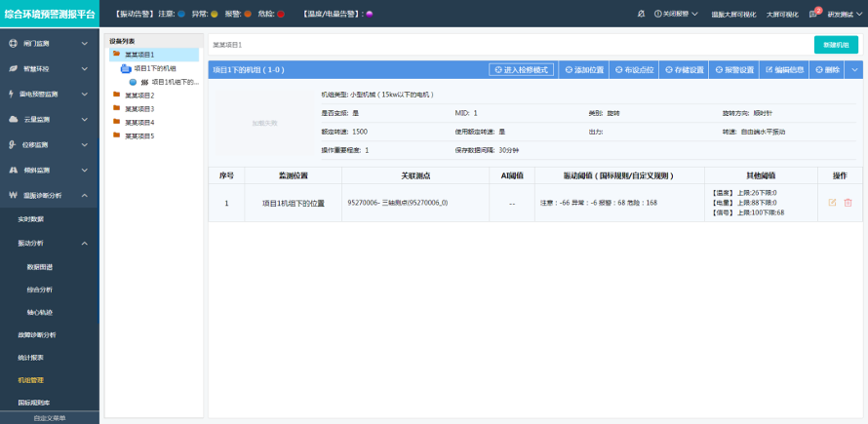The image size is (868, 424).
Task: Click the circle icon on 存储设置 button
Action: pos(669,70)
